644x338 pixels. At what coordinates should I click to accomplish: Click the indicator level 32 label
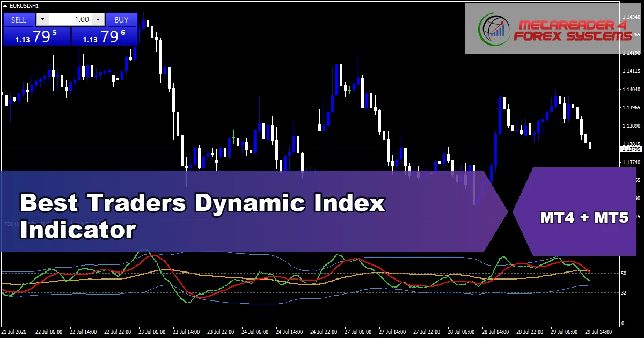click(x=624, y=292)
